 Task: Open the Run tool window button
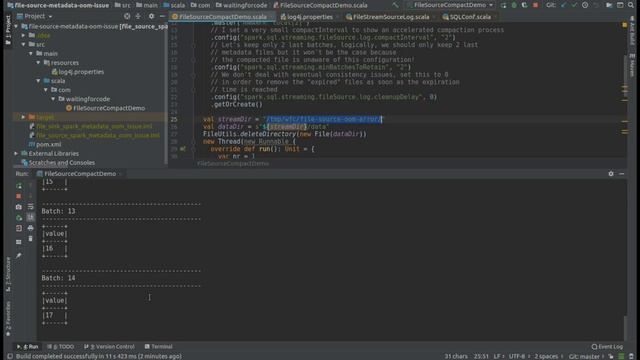click(27, 347)
